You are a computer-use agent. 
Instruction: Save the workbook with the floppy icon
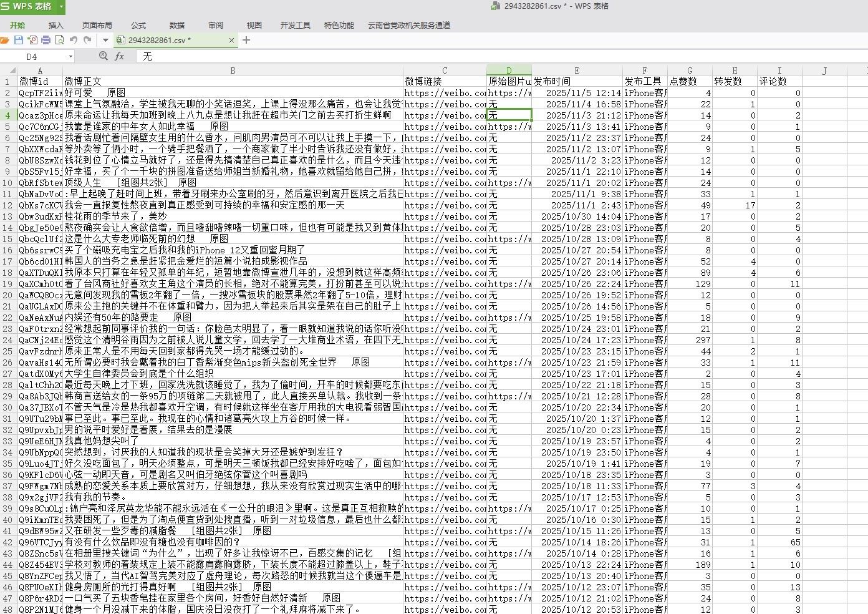19,40
